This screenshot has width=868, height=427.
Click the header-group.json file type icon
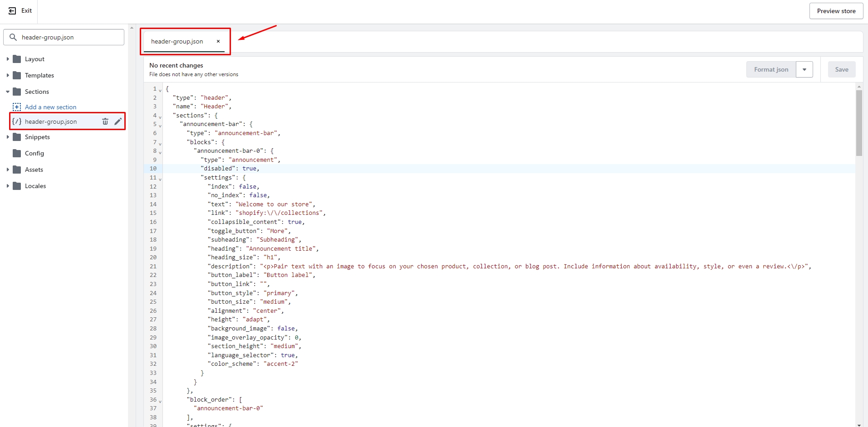17,121
